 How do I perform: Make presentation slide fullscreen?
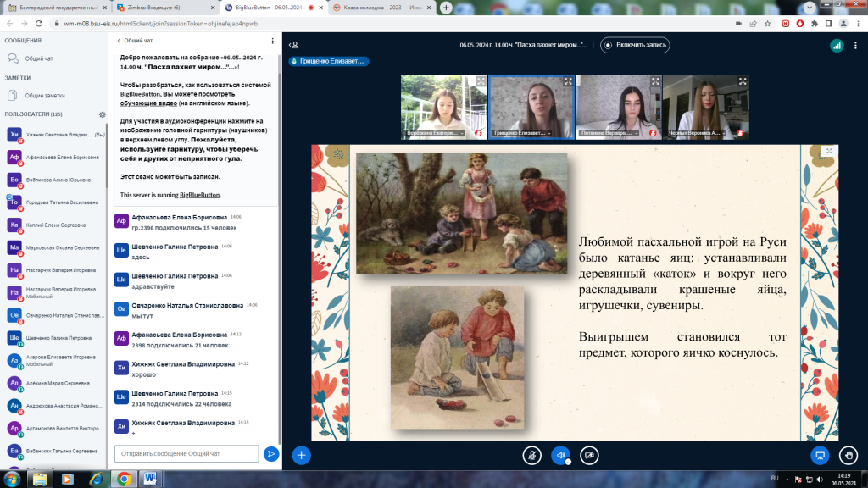click(x=829, y=151)
